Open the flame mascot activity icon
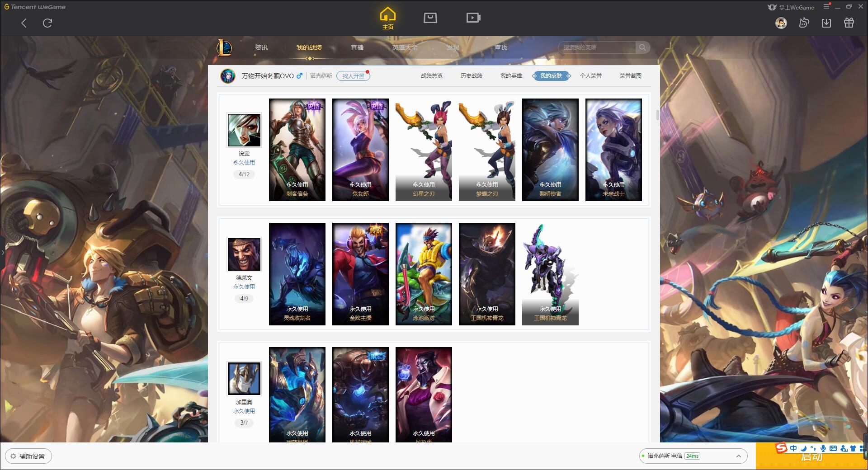The height and width of the screenshot is (470, 868). pyautogui.click(x=804, y=23)
